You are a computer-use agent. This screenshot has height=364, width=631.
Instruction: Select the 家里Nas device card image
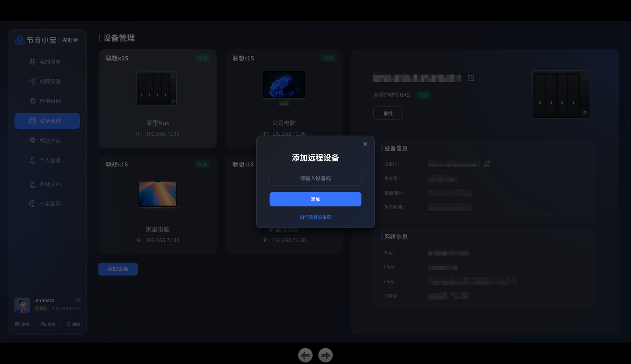(157, 89)
